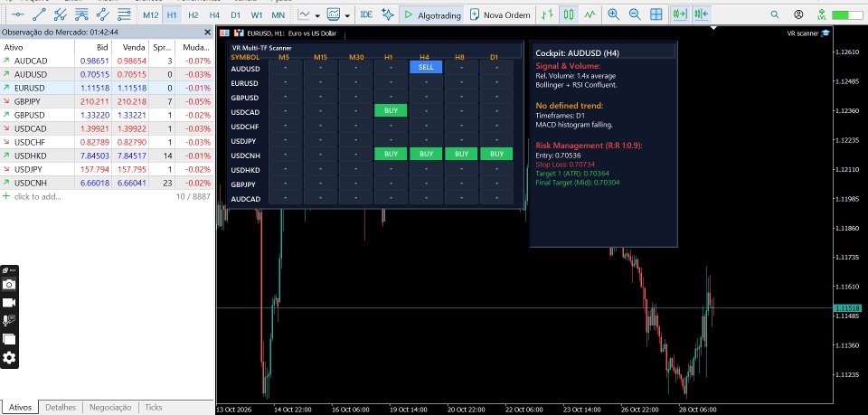This screenshot has width=868, height=415.
Task: Switch to bar chart display
Action: [x=548, y=15]
